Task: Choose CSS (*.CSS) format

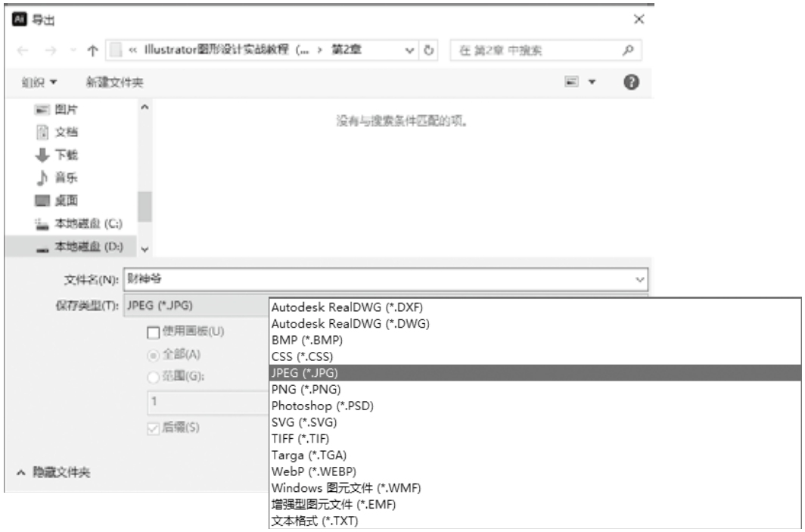Action: (535, 356)
